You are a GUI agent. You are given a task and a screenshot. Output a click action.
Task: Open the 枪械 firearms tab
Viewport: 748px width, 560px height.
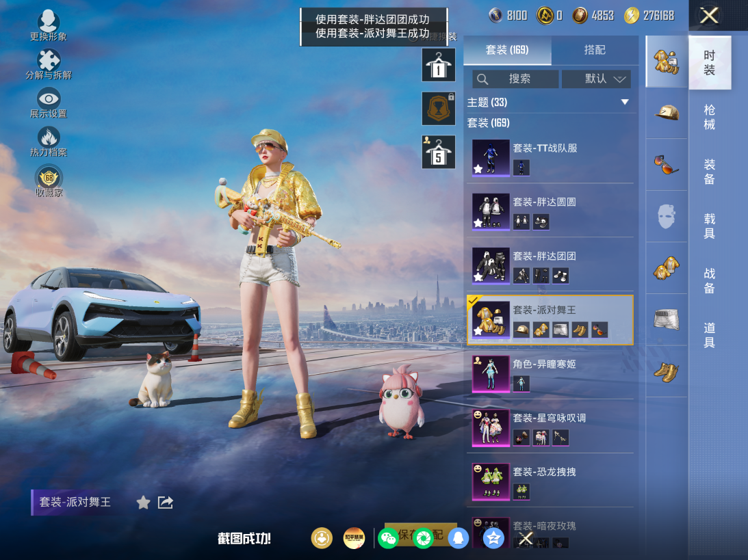click(x=710, y=117)
